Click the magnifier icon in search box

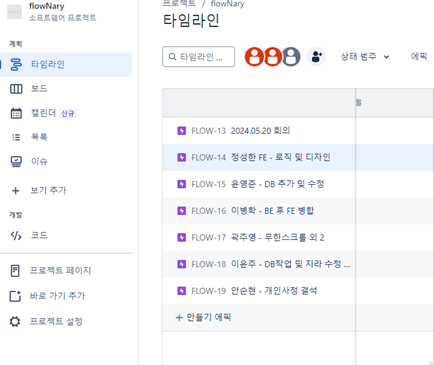click(172, 57)
